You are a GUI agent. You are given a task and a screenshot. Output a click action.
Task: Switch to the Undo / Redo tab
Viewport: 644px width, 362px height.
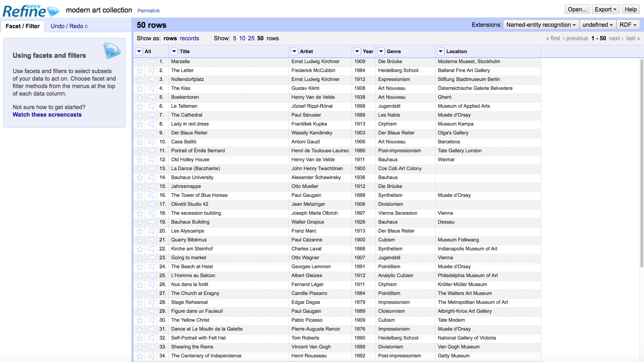pos(66,26)
